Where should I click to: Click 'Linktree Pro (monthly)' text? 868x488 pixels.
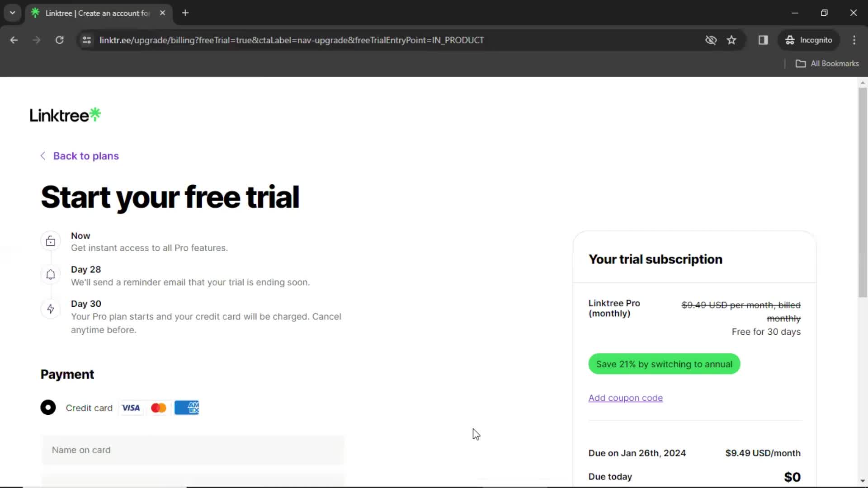tap(614, 308)
